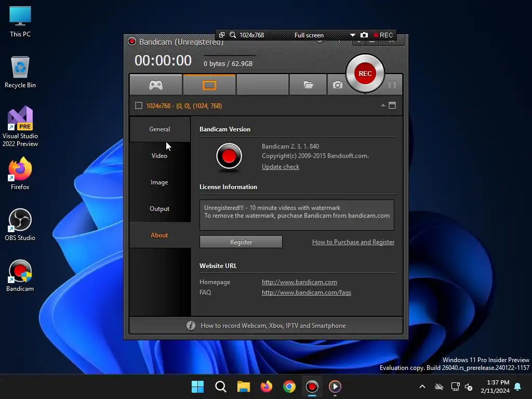Click the Unregistered license information box

point(297,215)
